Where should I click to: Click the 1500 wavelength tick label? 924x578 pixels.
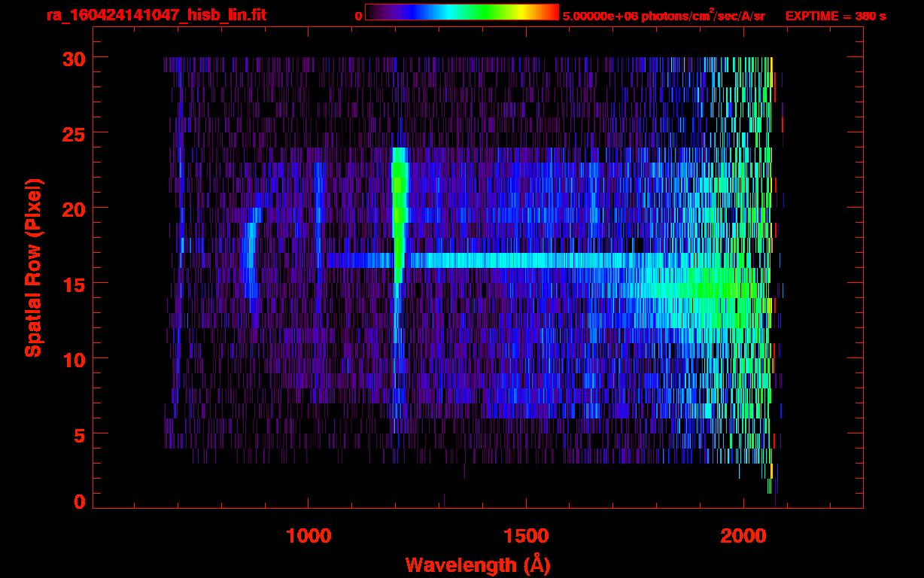(x=526, y=536)
